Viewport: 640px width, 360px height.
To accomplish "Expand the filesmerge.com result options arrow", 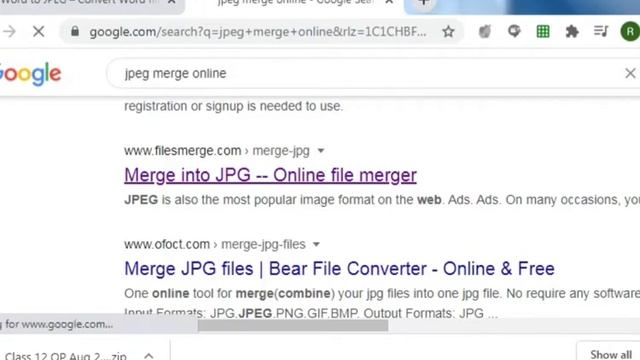I will tap(321, 151).
